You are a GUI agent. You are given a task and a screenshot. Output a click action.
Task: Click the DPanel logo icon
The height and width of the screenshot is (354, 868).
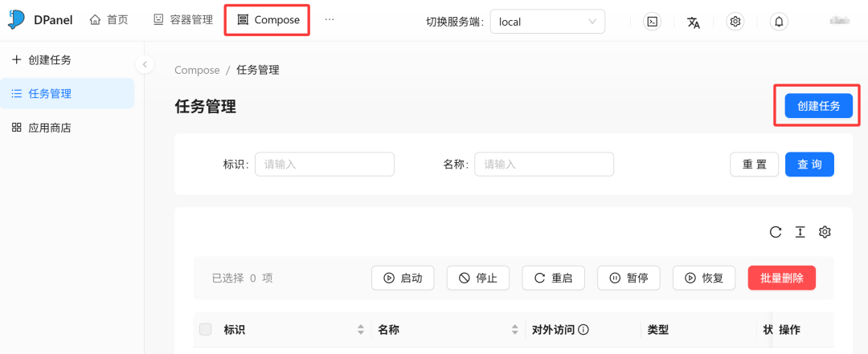(16, 20)
